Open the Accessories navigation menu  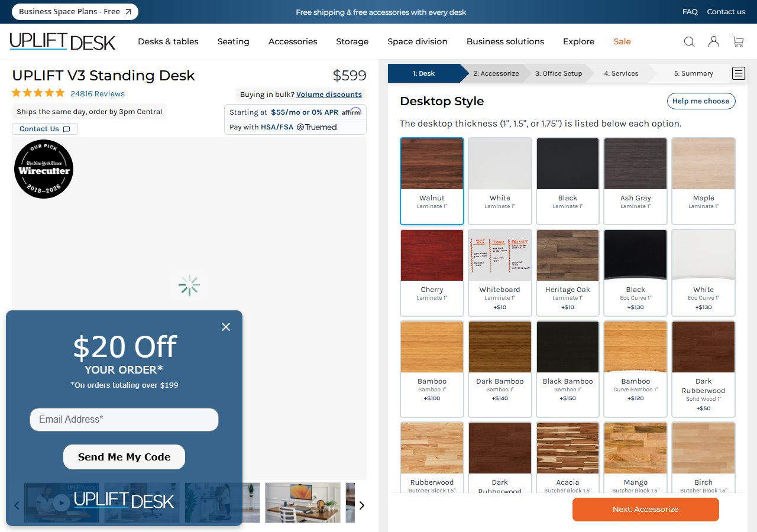293,41
